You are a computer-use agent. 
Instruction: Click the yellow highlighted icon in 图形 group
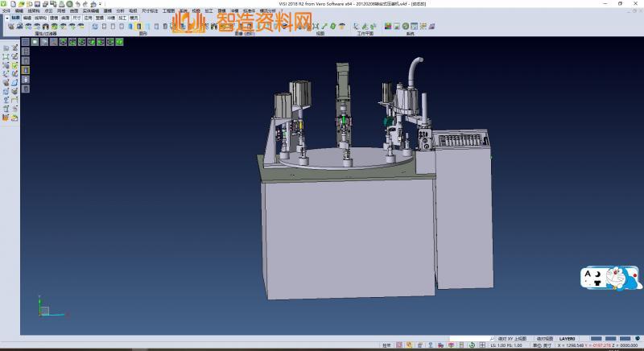pos(138,26)
